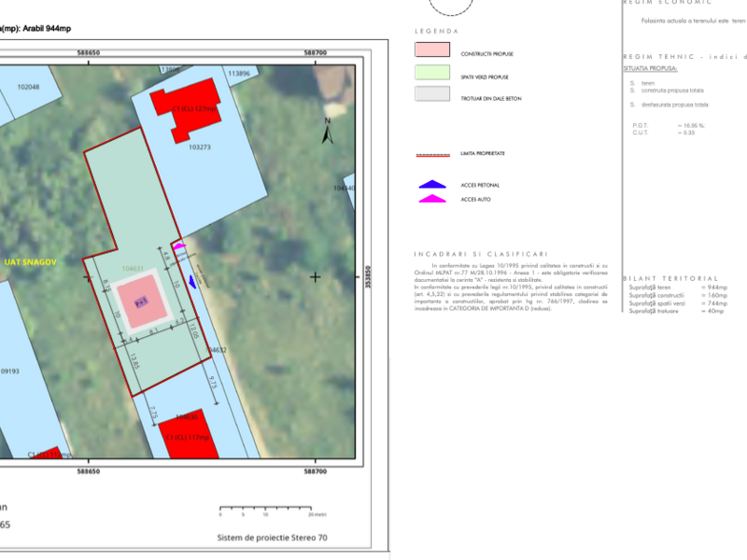Click the 'LEGENDA' heading
This screenshot has width=747, height=560.
click(x=436, y=31)
